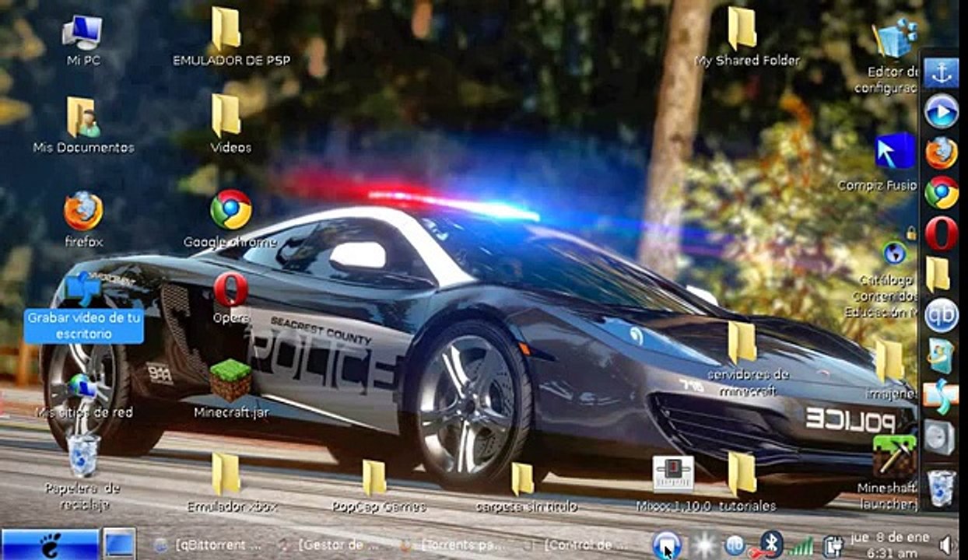This screenshot has height=560, width=968.
Task: Open the clipboard tray icon
Action: tap(833, 545)
